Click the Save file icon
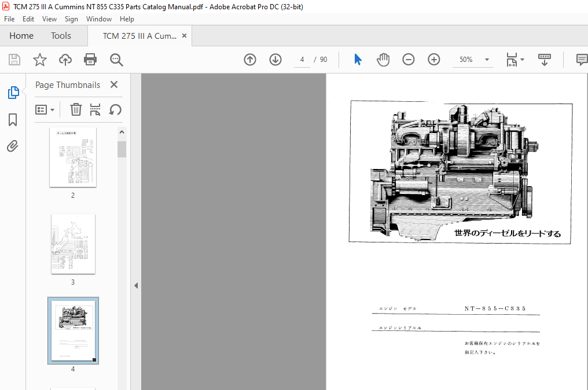This screenshot has width=588, height=390. [x=14, y=60]
